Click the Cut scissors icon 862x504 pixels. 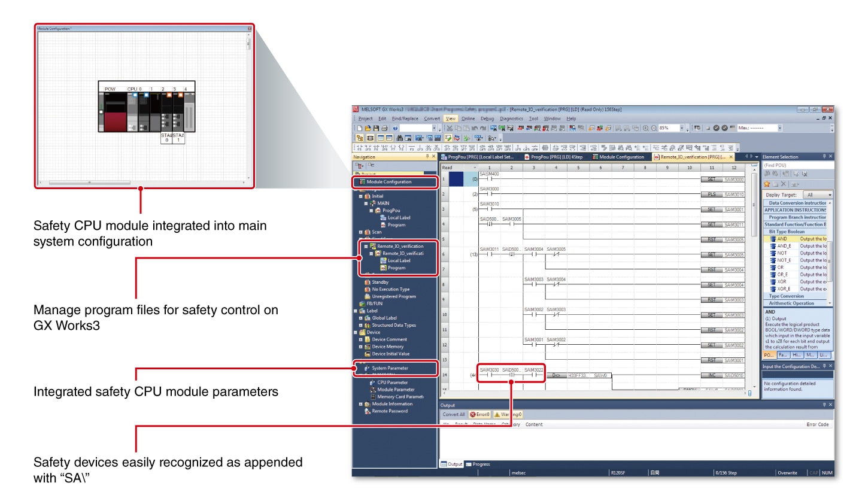coord(450,128)
